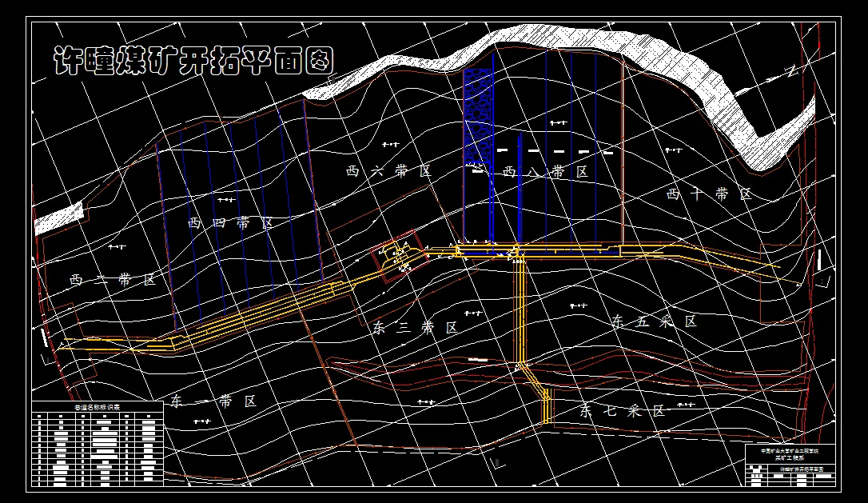The height and width of the screenshot is (503, 868).
Task: Select the 西六带区 zone label
Action: click(389, 171)
